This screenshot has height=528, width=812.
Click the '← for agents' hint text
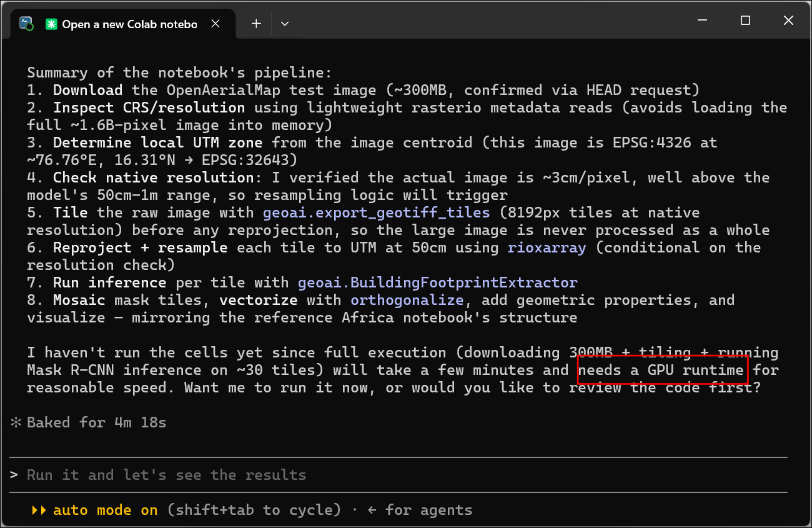pos(420,510)
